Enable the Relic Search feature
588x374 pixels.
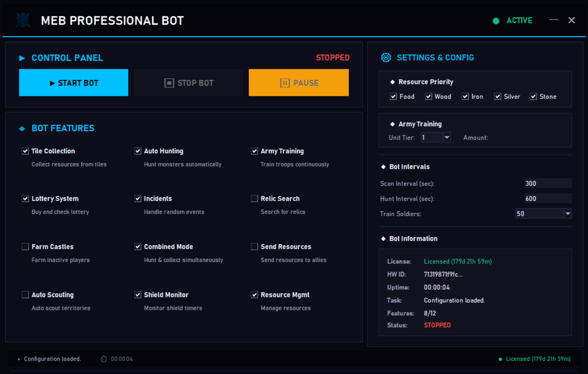click(255, 198)
